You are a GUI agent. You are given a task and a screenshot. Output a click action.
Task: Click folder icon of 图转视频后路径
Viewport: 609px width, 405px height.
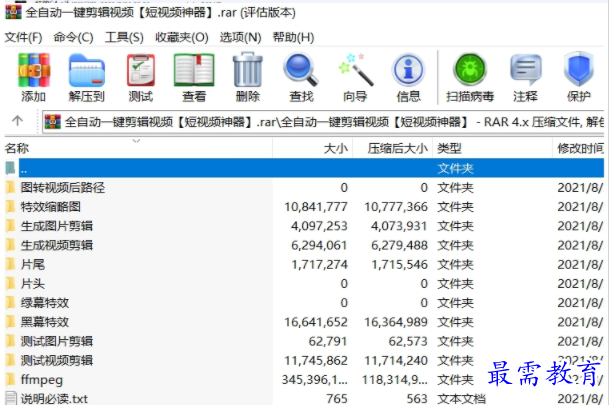point(10,188)
